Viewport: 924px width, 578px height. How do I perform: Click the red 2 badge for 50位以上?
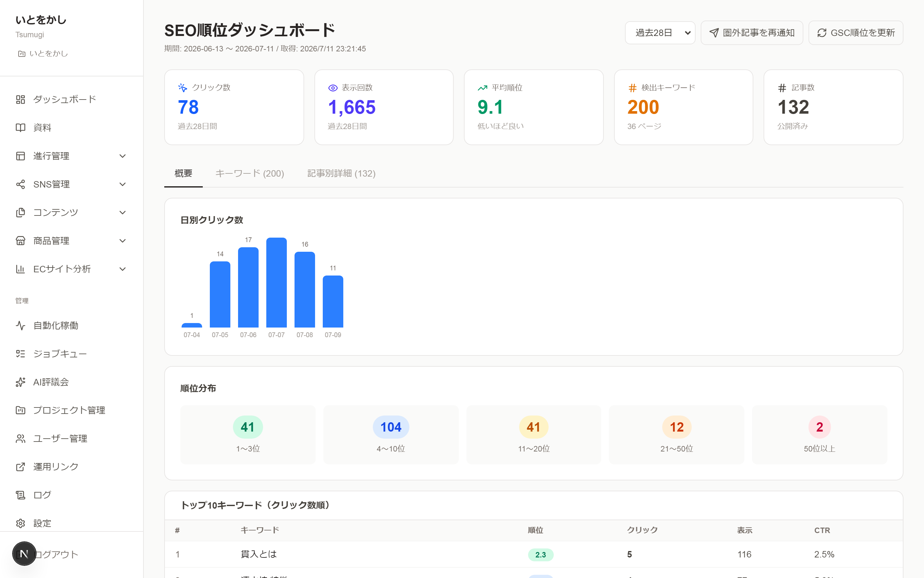click(x=819, y=427)
